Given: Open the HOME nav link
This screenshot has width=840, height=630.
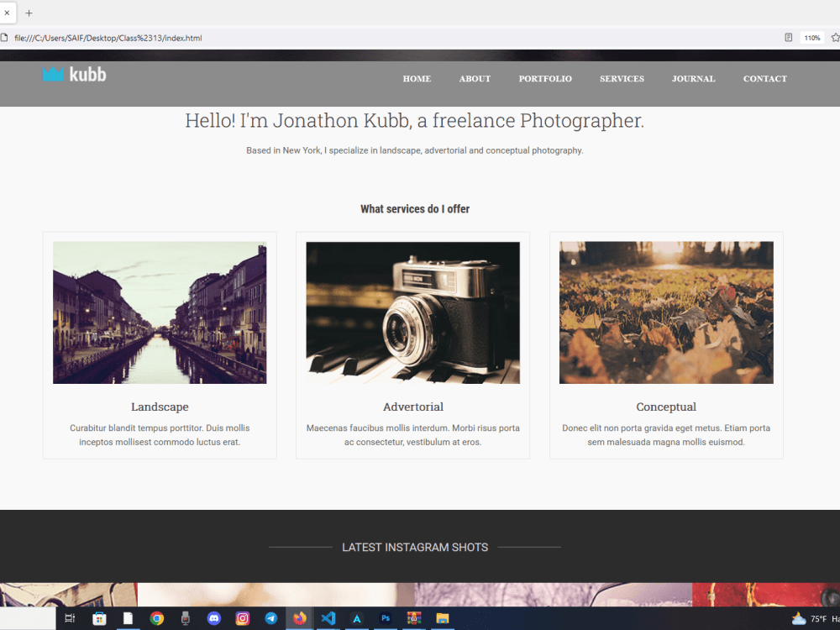Looking at the screenshot, I should coord(417,79).
